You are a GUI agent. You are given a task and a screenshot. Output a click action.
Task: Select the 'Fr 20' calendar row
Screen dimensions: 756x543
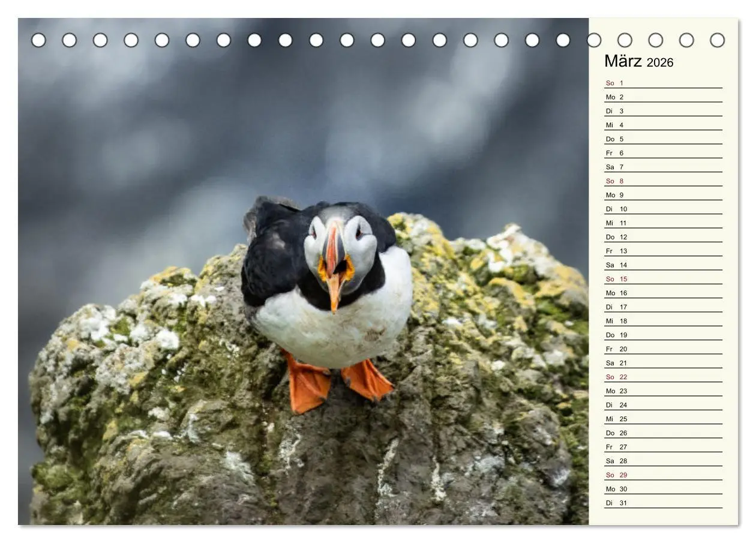663,349
